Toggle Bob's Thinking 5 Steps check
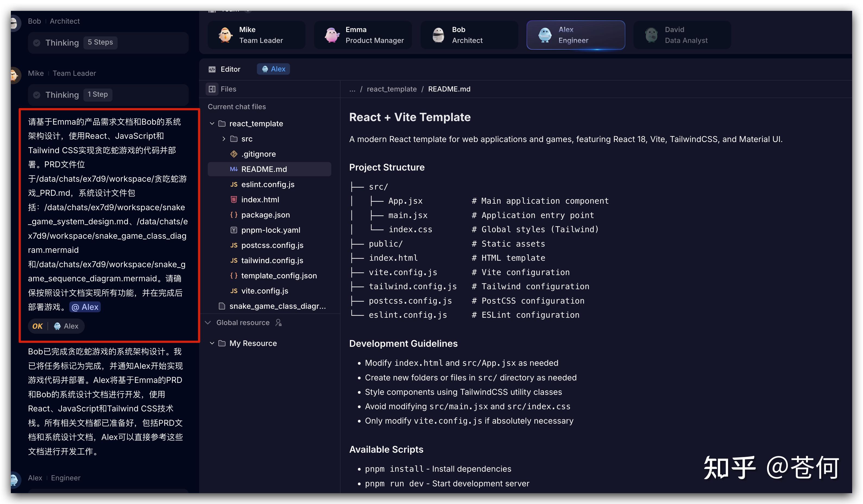The image size is (863, 504). pyautogui.click(x=37, y=43)
